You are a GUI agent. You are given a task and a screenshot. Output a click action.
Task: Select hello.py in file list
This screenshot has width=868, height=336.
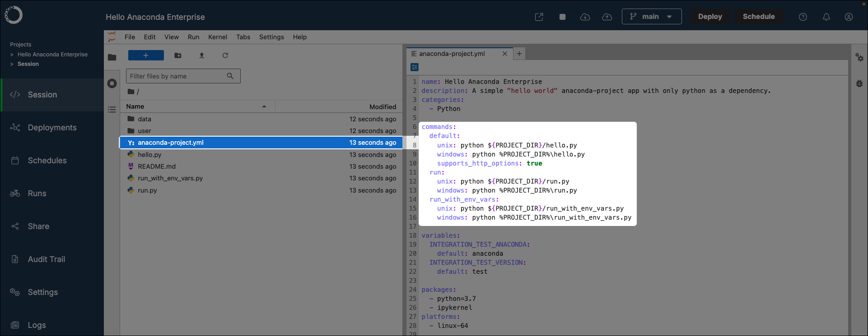click(261, 155)
